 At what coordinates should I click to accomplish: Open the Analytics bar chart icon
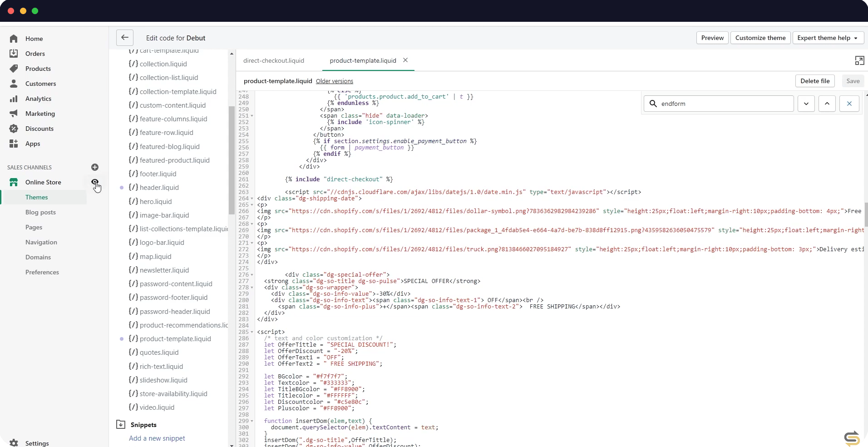point(14,99)
